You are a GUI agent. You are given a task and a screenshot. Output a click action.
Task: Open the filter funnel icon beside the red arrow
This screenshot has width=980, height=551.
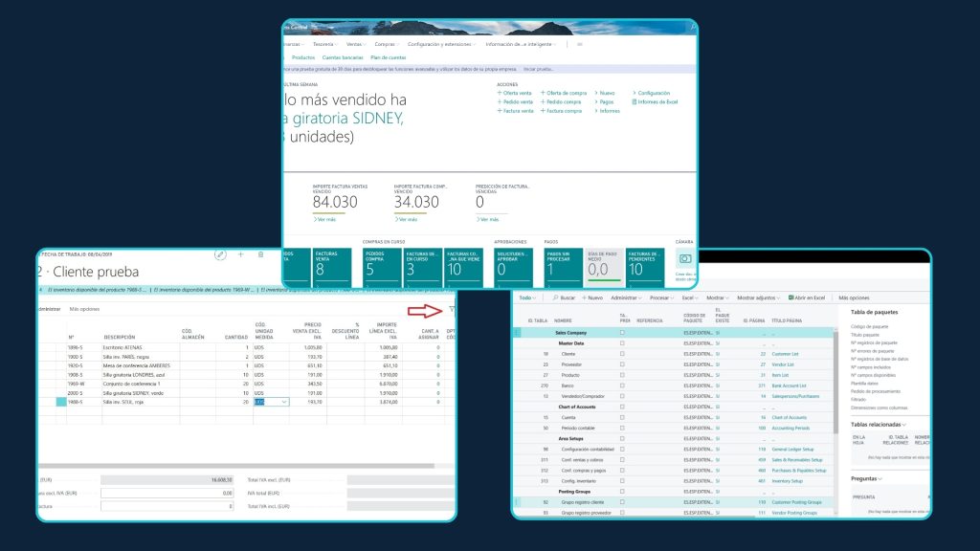click(451, 309)
